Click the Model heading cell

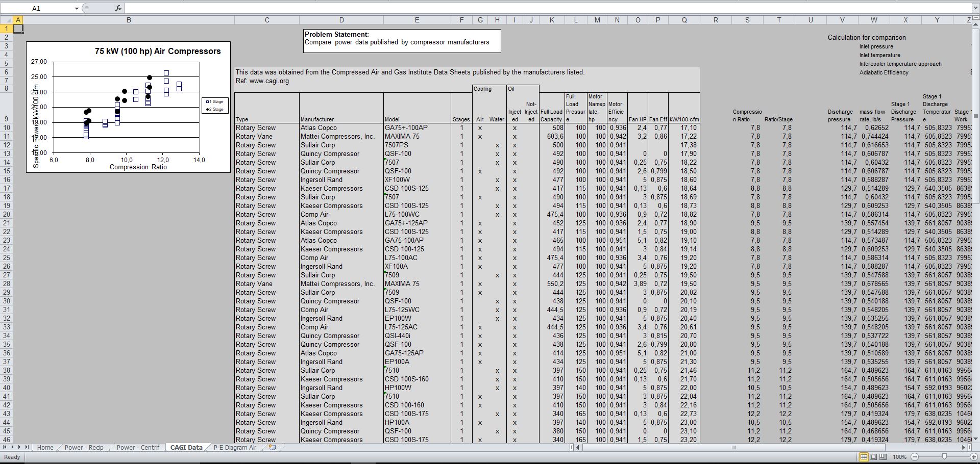(x=417, y=108)
